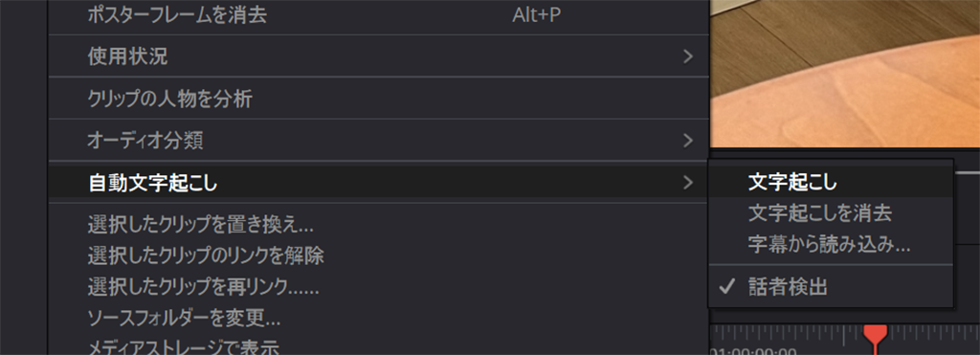The height and width of the screenshot is (355, 980).
Task: Choose 選択したクリップのリンクを解除
Action: pyautogui.click(x=379, y=255)
